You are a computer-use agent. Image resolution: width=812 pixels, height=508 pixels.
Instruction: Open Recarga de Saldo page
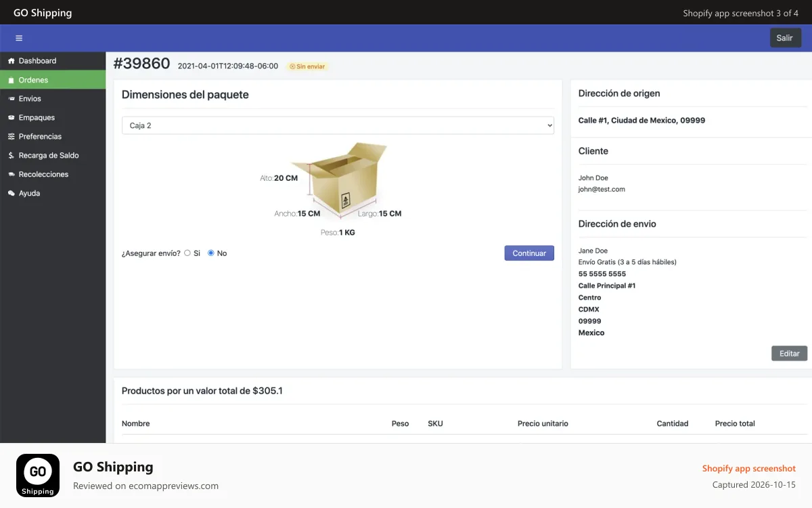pyautogui.click(x=53, y=156)
